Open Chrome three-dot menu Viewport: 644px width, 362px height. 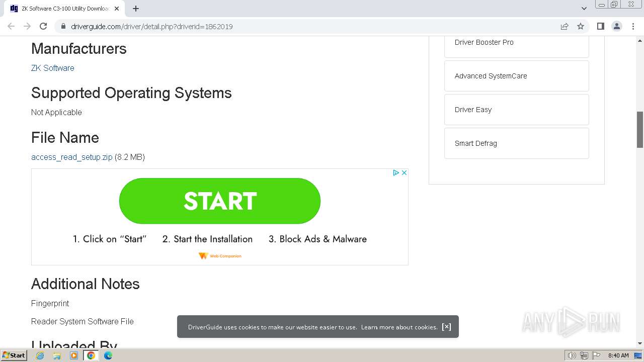tap(633, 26)
